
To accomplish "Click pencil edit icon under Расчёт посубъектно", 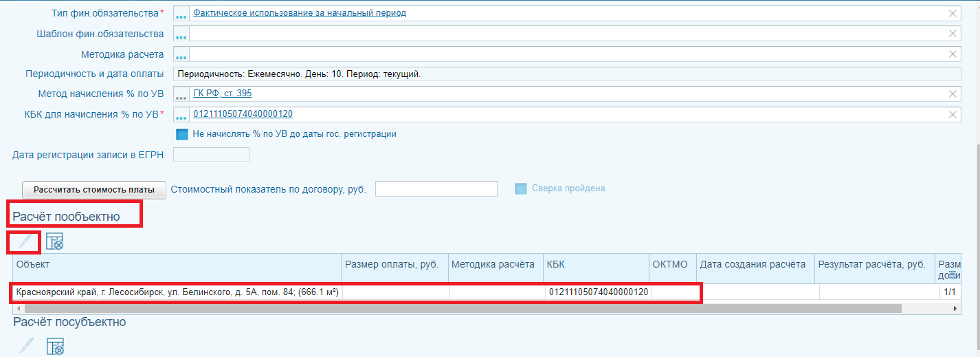I will (x=26, y=346).
